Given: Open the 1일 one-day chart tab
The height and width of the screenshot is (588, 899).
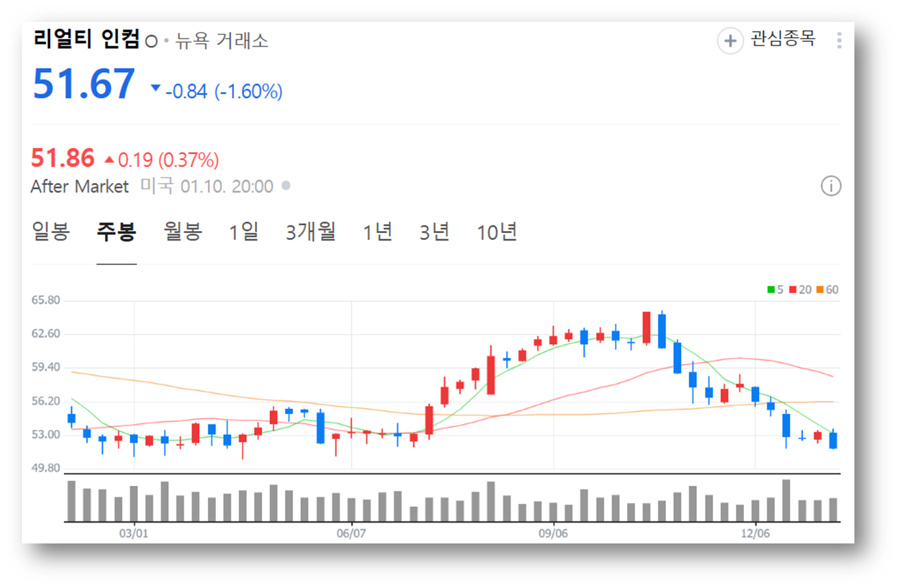Looking at the screenshot, I should pos(244,232).
